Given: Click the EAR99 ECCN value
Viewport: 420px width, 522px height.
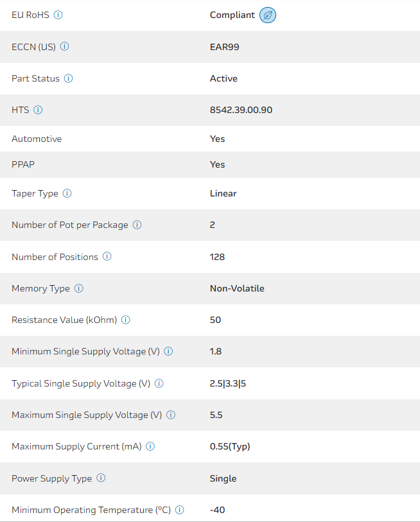Looking at the screenshot, I should pyautogui.click(x=225, y=47).
